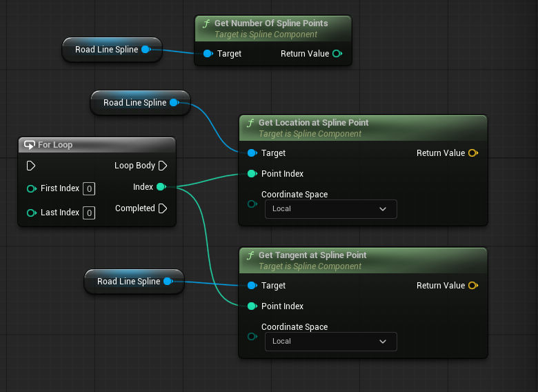Click Return Value pin of Get Tangent at Spline Point
The width and height of the screenshot is (538, 392).
point(472,286)
